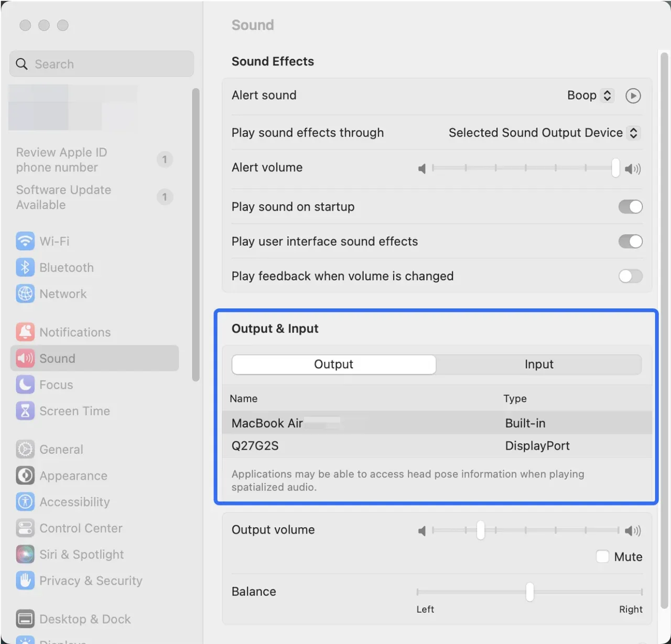Click the Sound pane scrollbar
671x644 pixels.
pos(664,330)
